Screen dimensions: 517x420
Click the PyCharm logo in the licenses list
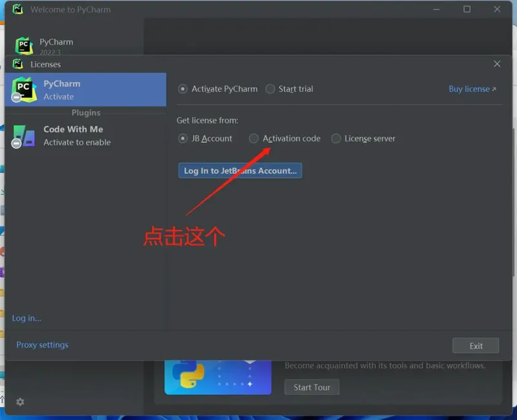[24, 90]
